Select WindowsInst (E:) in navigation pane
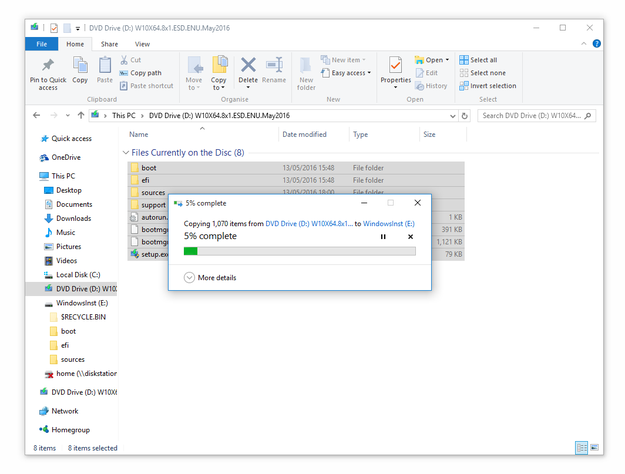 point(77,303)
